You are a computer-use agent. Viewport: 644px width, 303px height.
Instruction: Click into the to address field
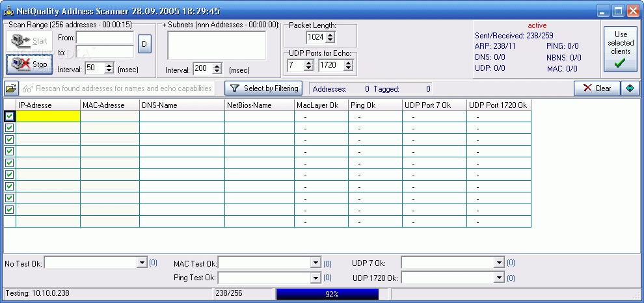coord(105,52)
